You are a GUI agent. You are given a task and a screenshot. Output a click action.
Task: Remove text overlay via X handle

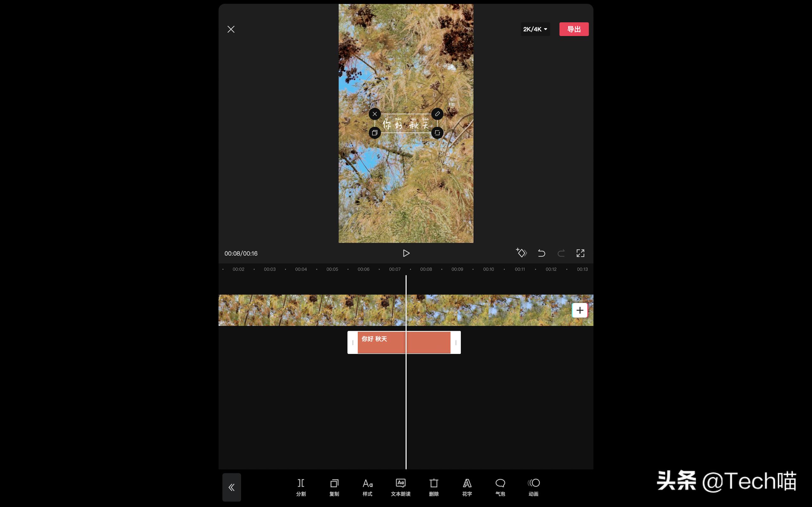375,114
